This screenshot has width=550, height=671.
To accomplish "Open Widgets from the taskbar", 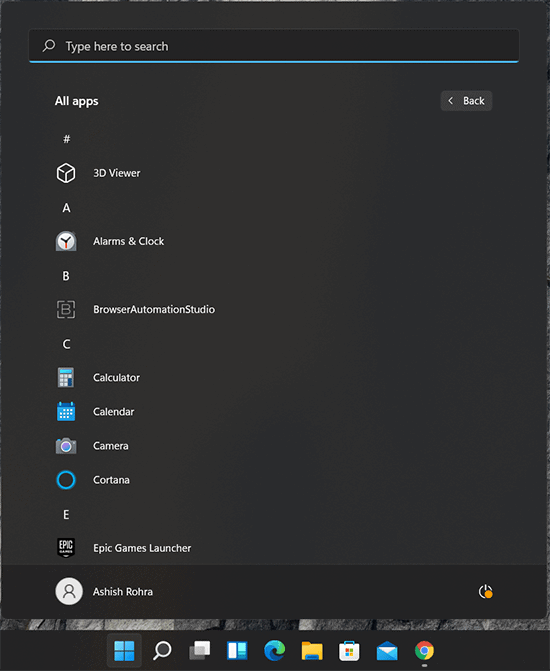I will [237, 650].
